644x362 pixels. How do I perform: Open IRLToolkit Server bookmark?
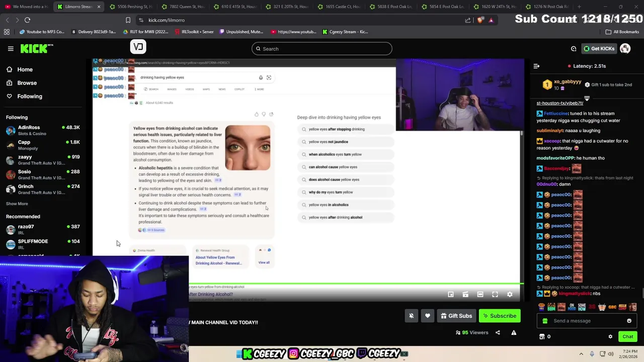tap(194, 32)
